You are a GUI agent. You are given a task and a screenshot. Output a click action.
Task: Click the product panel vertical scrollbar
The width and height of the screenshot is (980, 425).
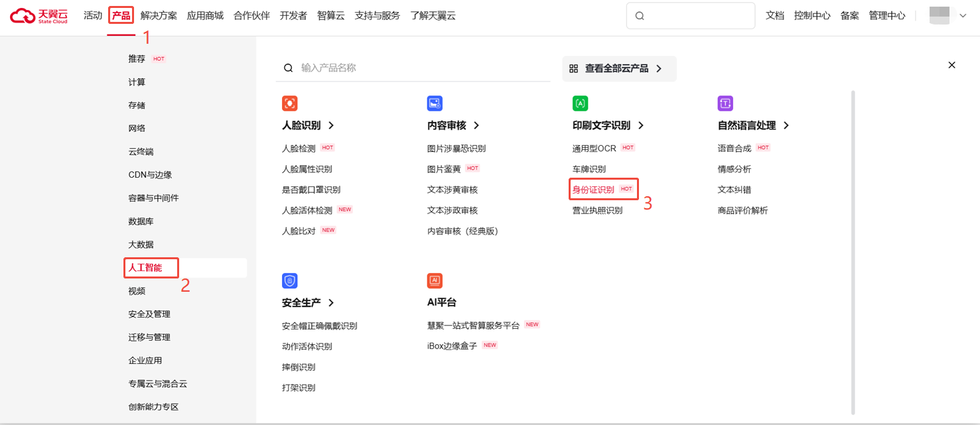tap(853, 252)
